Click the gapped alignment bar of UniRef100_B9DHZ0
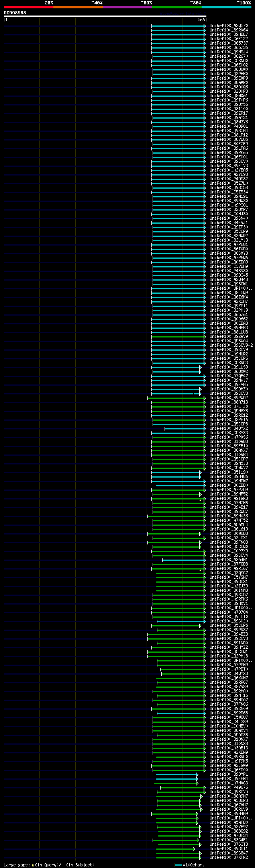This screenshot has height=868, width=255. pyautogui.click(x=176, y=389)
